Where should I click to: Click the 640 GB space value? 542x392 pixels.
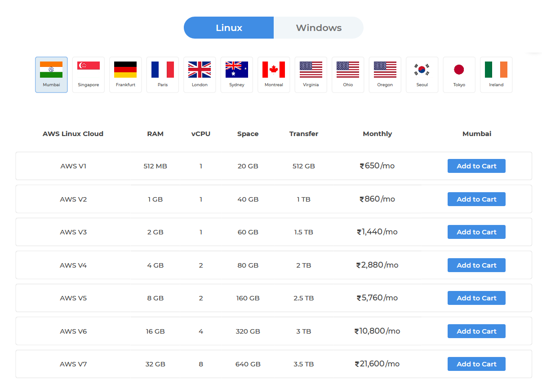[x=248, y=364]
